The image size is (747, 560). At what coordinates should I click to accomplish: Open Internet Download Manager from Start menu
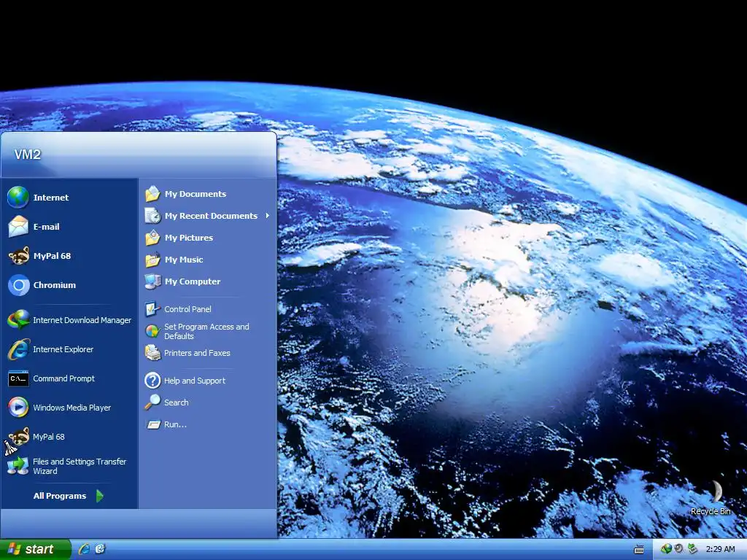coord(69,320)
